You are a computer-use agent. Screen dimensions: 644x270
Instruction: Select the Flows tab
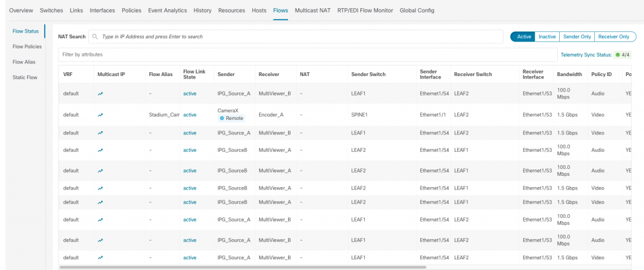pos(280,10)
